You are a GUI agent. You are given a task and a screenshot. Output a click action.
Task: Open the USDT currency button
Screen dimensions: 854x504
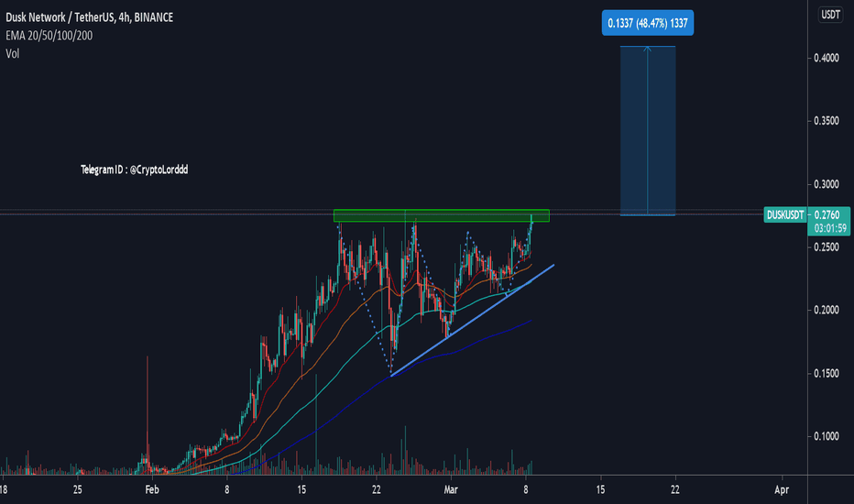click(830, 15)
